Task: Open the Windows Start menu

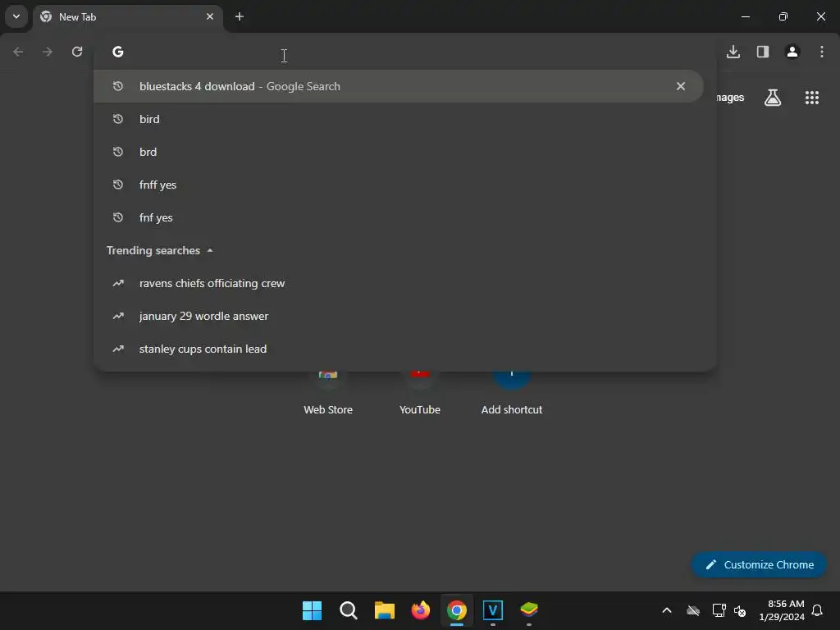Action: (312, 610)
